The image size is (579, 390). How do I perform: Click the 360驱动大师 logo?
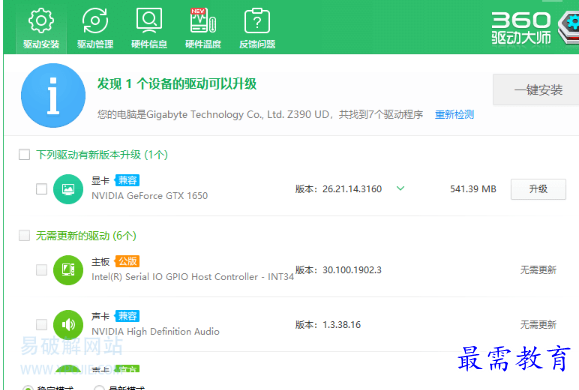tap(535, 28)
